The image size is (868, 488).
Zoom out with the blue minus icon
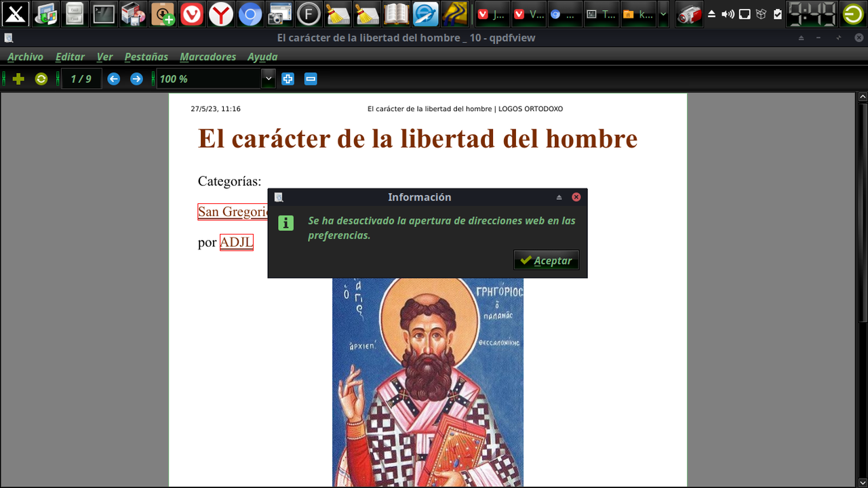click(x=311, y=79)
